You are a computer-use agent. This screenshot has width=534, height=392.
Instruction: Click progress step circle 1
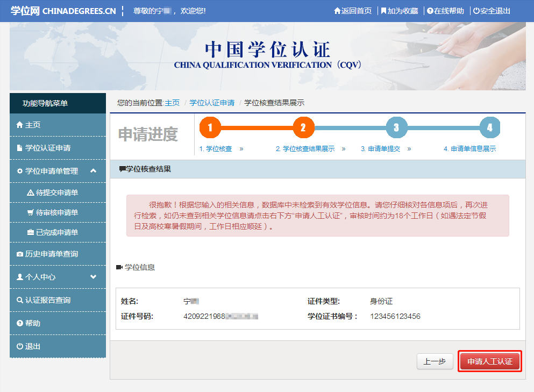[x=210, y=128]
